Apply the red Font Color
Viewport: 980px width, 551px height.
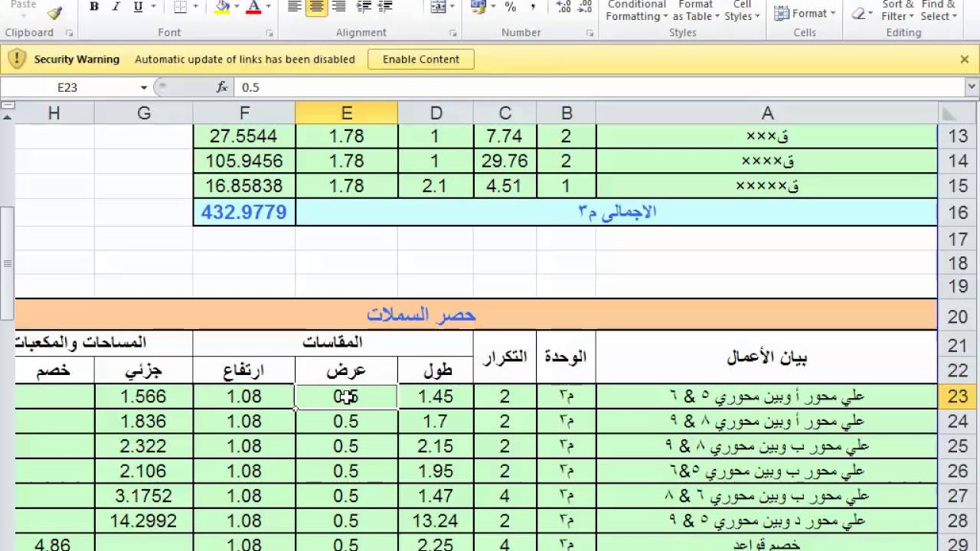254,7
